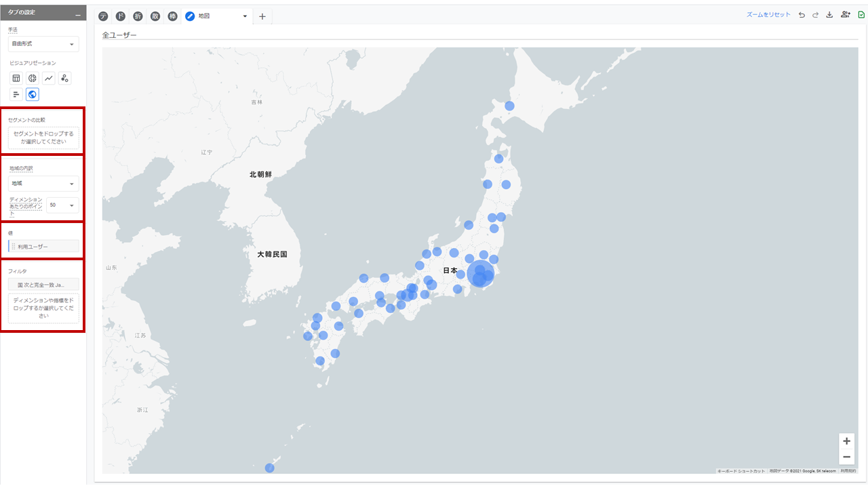This screenshot has width=868, height=488.
Task: Open the 地域 breakdown dimension dropdown
Action: 43,183
